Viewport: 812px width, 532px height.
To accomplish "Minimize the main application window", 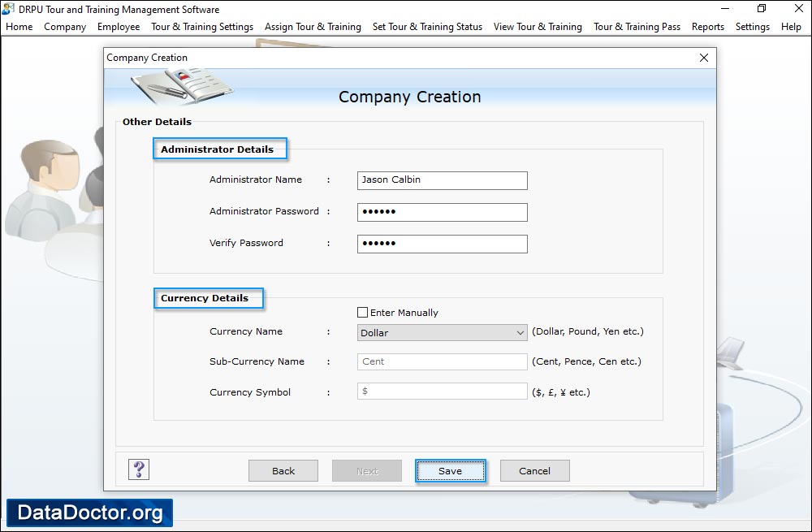I will (x=725, y=9).
